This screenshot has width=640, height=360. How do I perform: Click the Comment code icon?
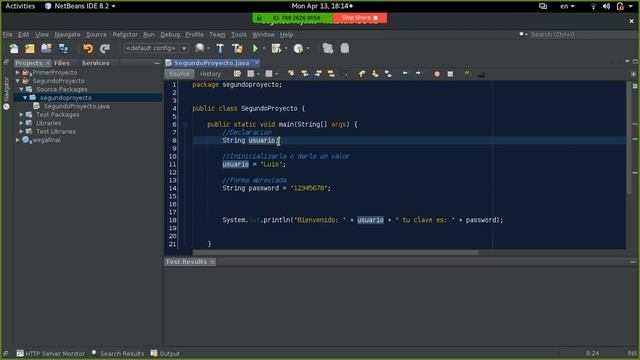point(467,74)
